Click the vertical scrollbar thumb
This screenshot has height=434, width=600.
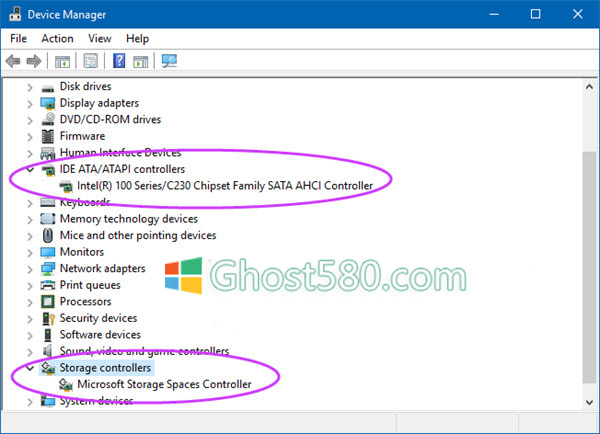tap(589, 267)
